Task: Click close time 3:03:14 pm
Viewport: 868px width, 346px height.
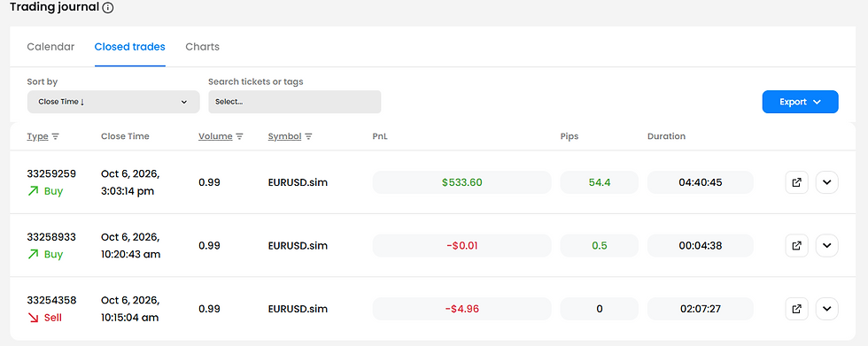Action: tap(127, 191)
